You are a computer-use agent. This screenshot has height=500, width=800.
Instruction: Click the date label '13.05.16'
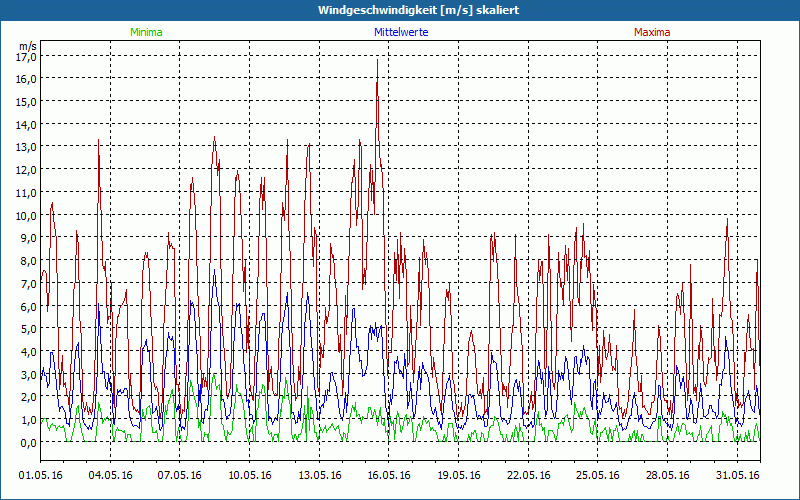(x=319, y=475)
